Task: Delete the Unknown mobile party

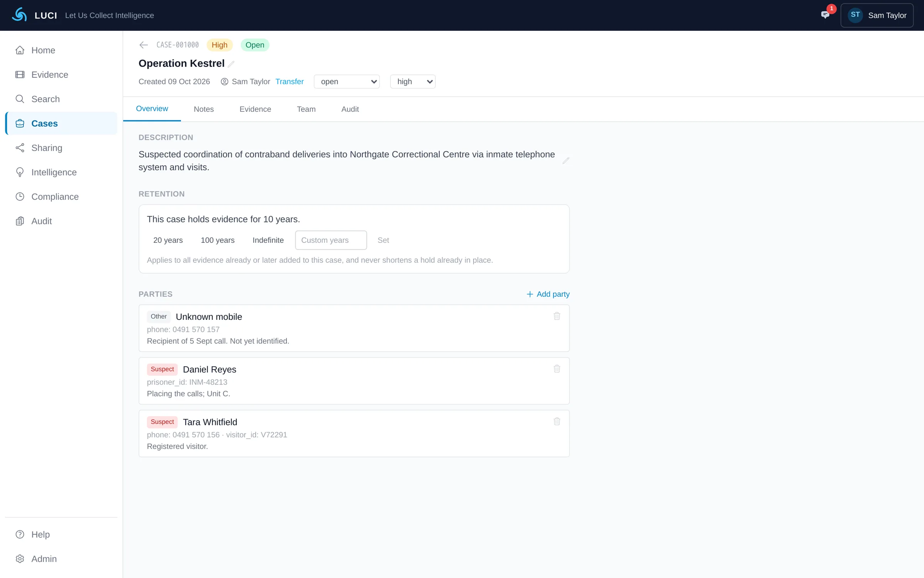Action: tap(557, 316)
